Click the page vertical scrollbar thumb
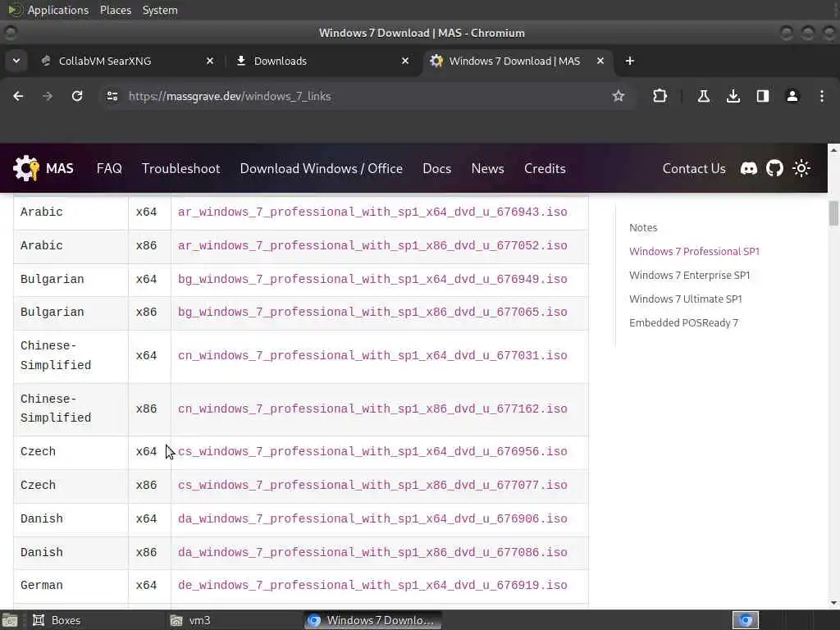This screenshot has width=840, height=630. click(x=833, y=213)
